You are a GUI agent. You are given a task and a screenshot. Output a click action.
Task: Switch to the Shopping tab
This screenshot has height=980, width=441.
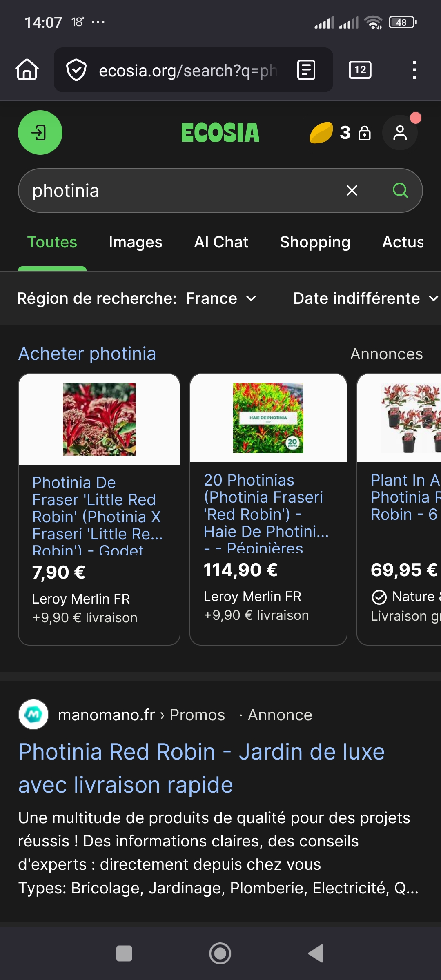click(x=315, y=242)
